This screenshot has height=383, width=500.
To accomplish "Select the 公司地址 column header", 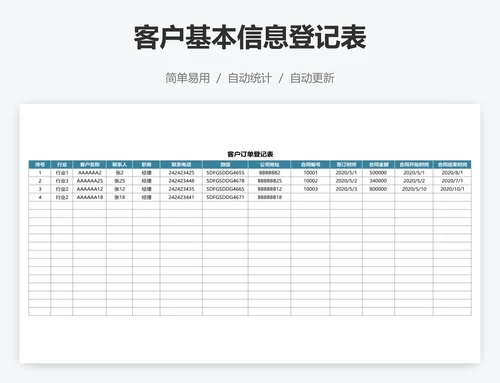I will pyautogui.click(x=269, y=164).
